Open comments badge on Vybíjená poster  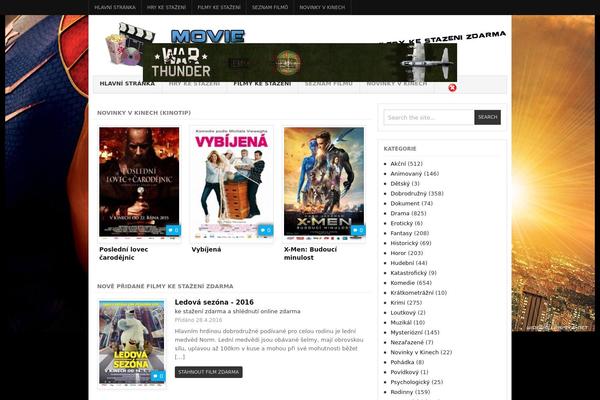tap(266, 230)
